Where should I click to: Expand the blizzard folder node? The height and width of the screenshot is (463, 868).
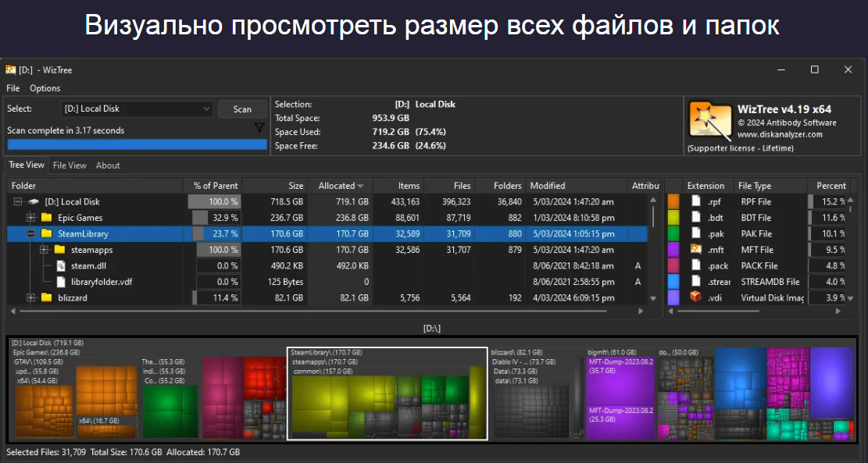(x=31, y=298)
